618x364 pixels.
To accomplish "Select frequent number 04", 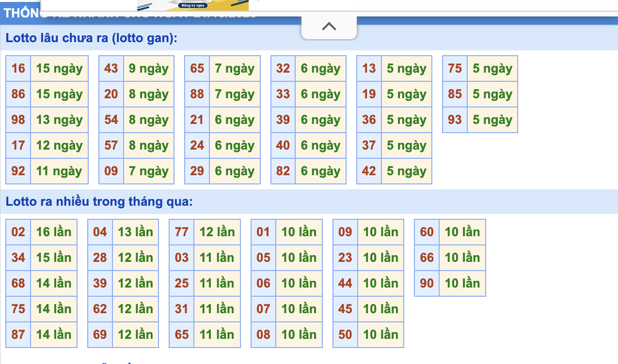I will [100, 232].
